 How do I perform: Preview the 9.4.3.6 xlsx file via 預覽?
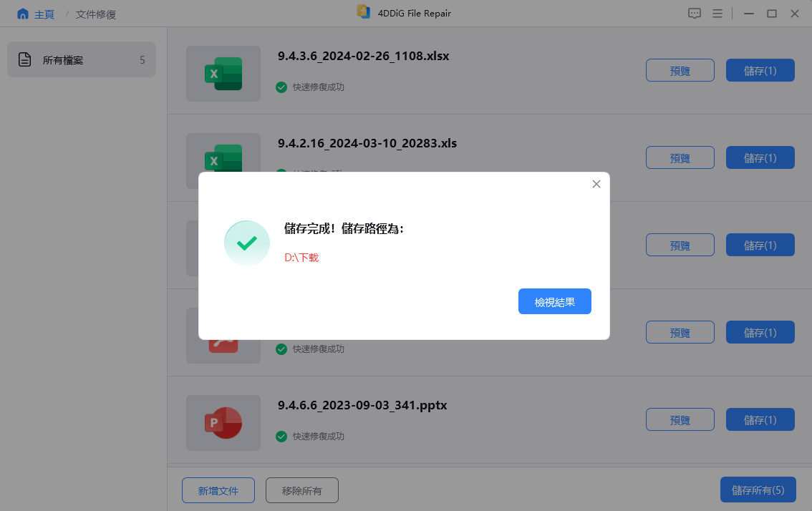tap(680, 70)
